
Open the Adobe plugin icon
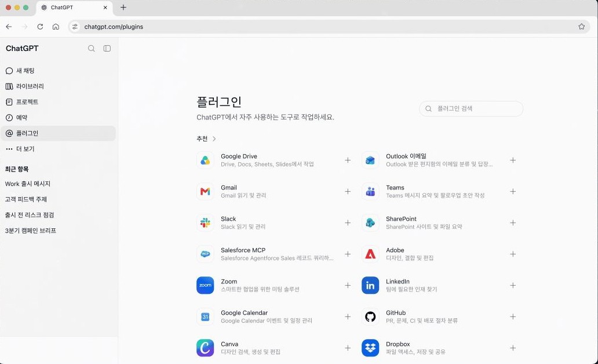(370, 254)
